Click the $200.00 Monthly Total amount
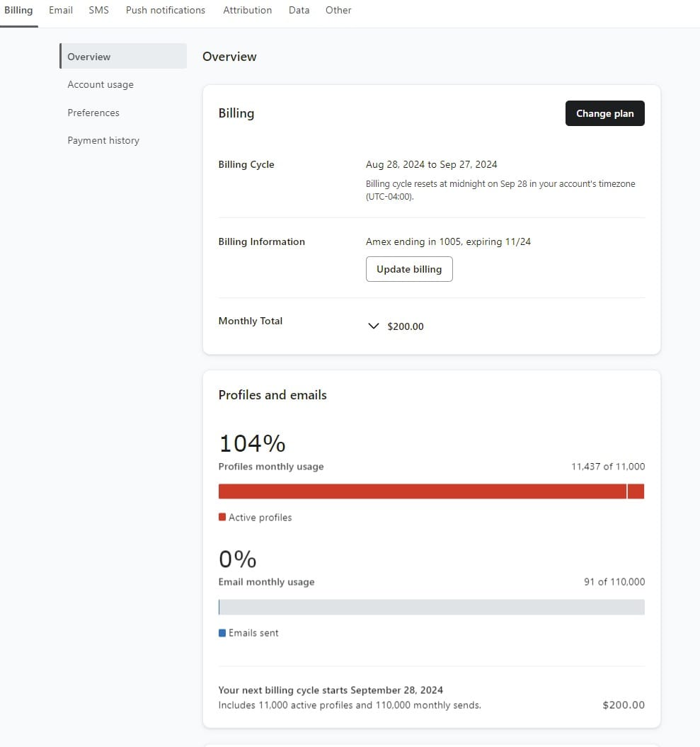The image size is (700, 747). coord(406,326)
